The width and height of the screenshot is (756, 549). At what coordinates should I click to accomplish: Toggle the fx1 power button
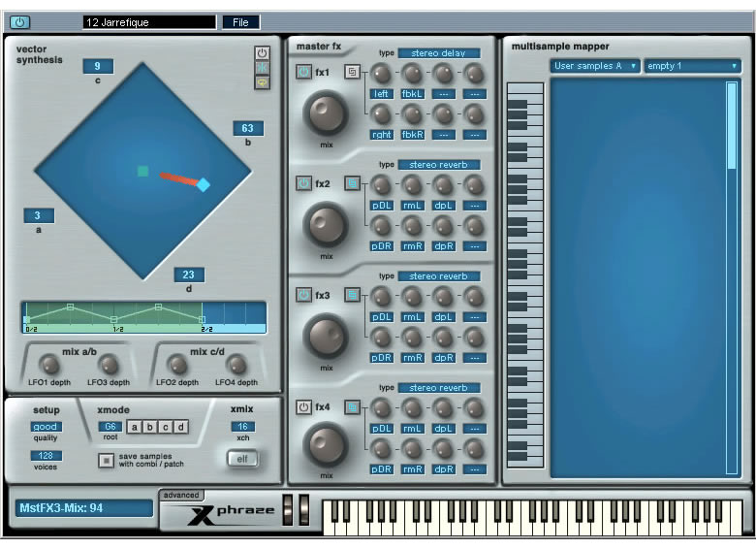[x=303, y=72]
